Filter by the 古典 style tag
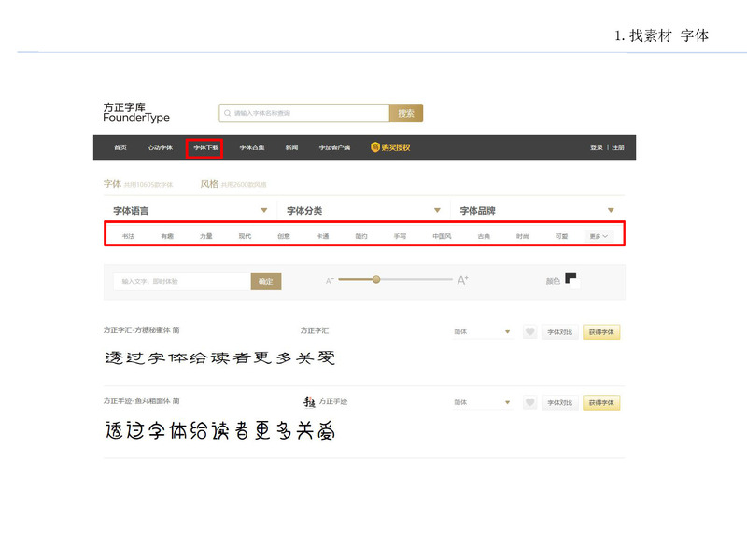The image size is (747, 560). 484,236
